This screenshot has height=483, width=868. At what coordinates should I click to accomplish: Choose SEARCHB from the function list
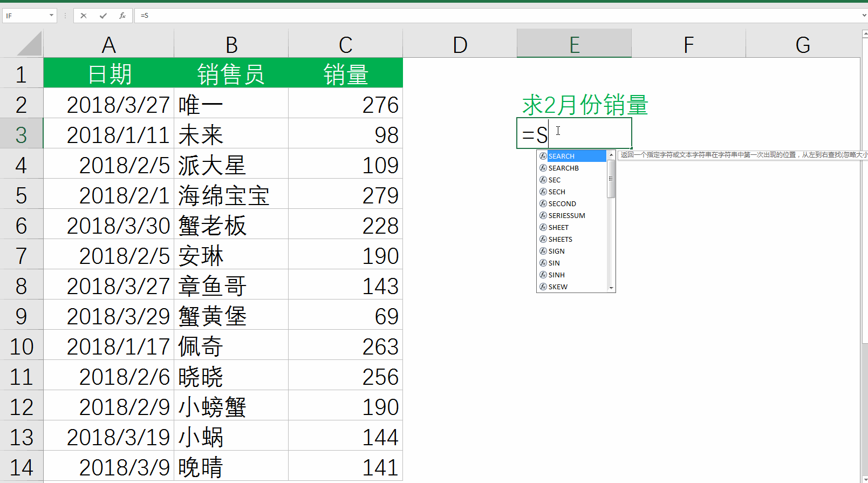coord(572,168)
